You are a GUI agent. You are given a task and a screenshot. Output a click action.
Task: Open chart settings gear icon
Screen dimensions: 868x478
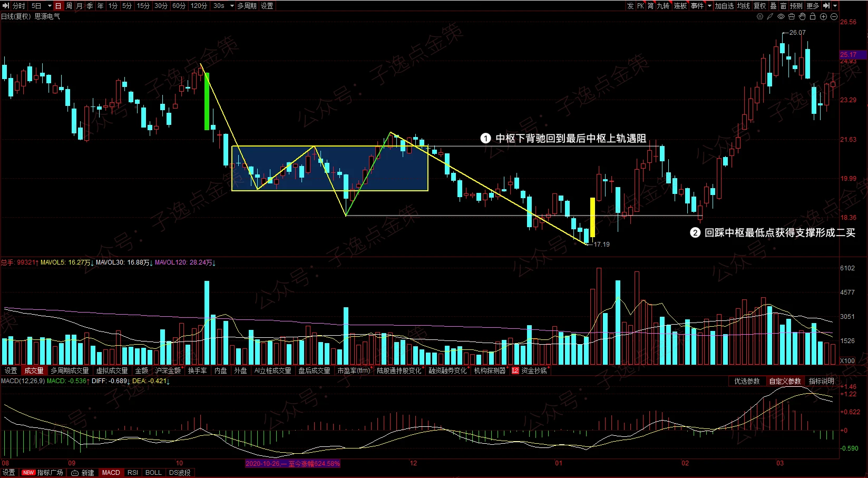point(759,17)
